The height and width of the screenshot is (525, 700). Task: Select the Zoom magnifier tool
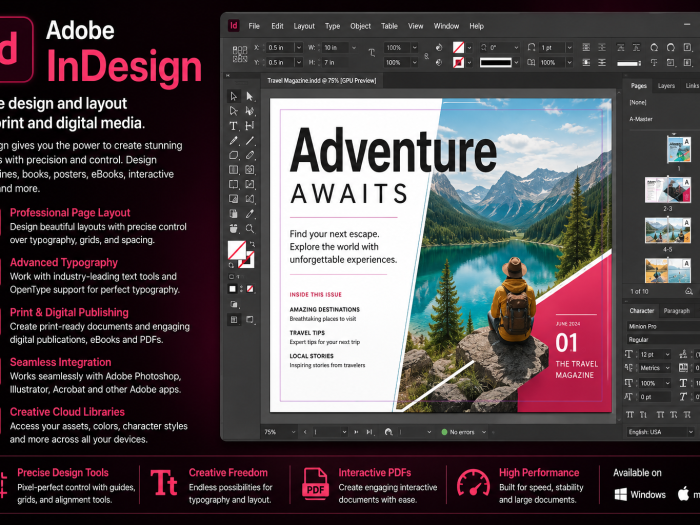click(250, 229)
